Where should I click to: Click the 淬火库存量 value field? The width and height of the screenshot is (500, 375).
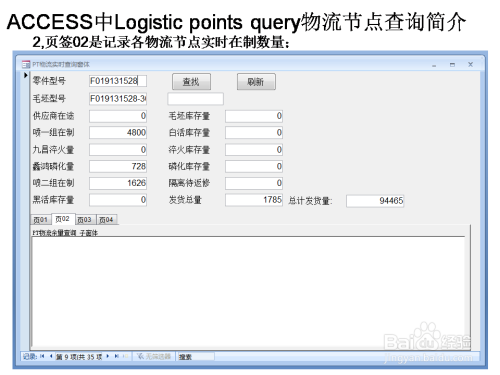pos(254,150)
